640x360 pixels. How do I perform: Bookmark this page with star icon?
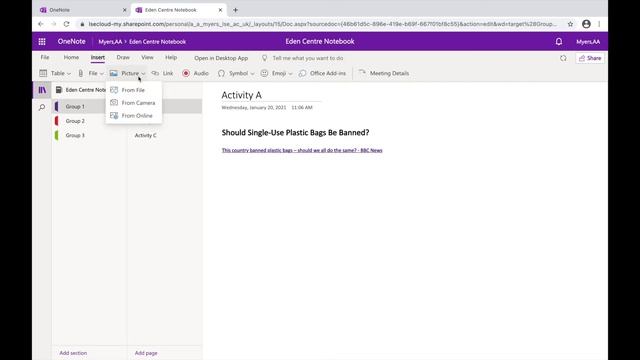(x=570, y=24)
